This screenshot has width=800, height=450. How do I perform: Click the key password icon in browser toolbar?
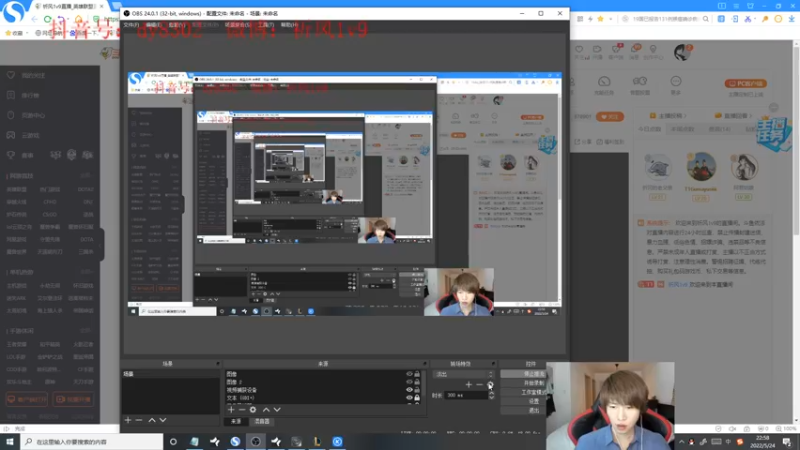[765, 19]
